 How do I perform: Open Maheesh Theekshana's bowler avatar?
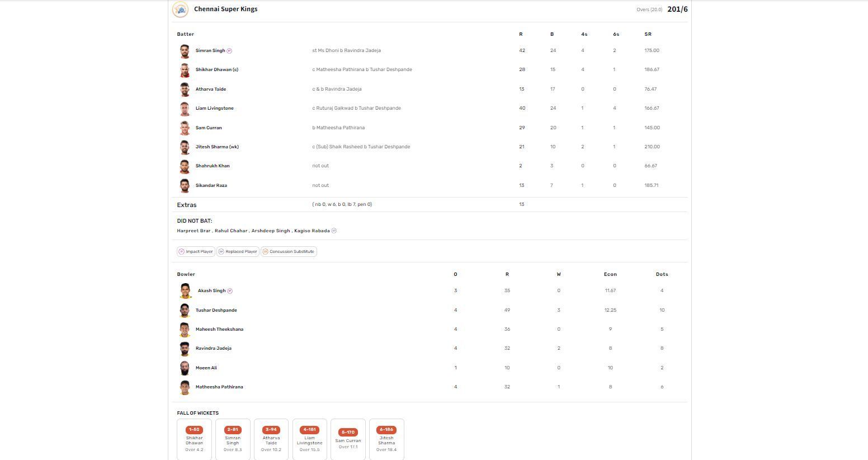185,330
